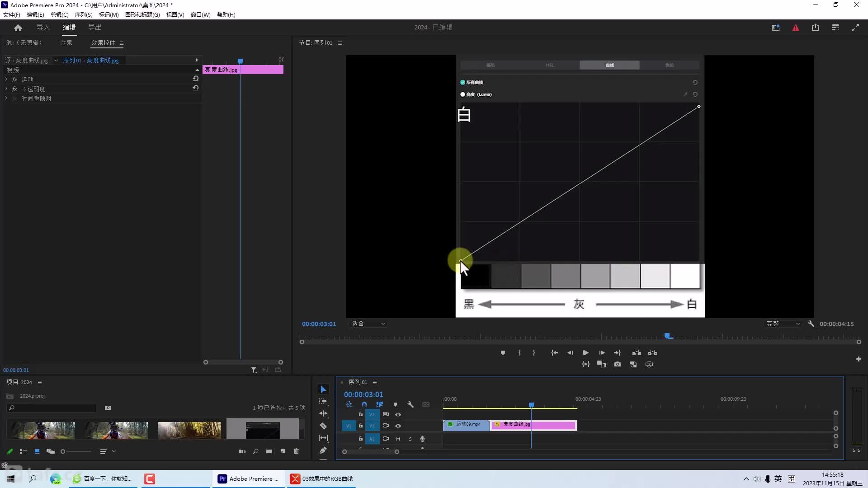Solo audio track A1
Viewport: 868px width, 488px height.
point(410,439)
